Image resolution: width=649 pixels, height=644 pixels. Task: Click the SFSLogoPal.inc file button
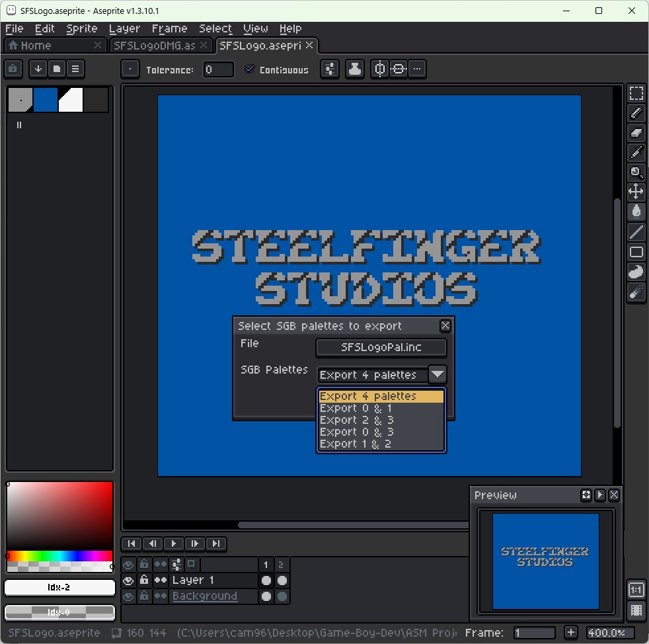(381, 347)
